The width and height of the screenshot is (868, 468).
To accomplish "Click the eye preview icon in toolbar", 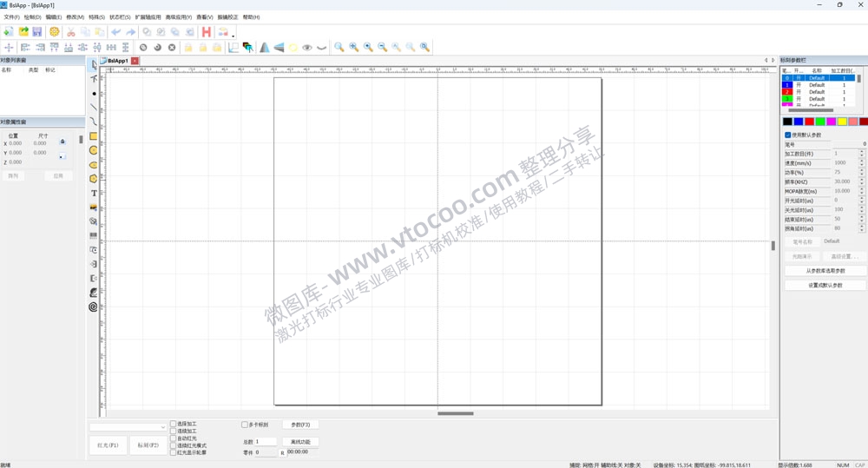I will 307,48.
